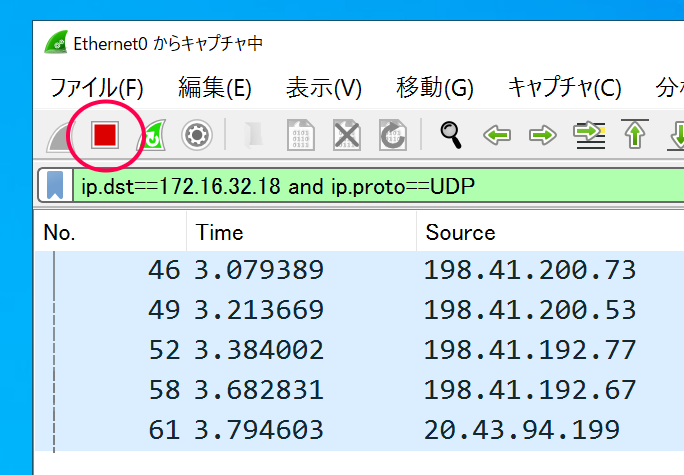Sort packets by Time column header
This screenshot has height=475, width=684.
pos(220,232)
